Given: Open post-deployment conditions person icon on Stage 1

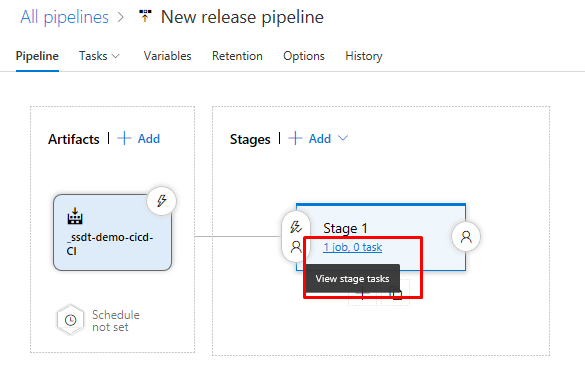Looking at the screenshot, I should (x=466, y=237).
